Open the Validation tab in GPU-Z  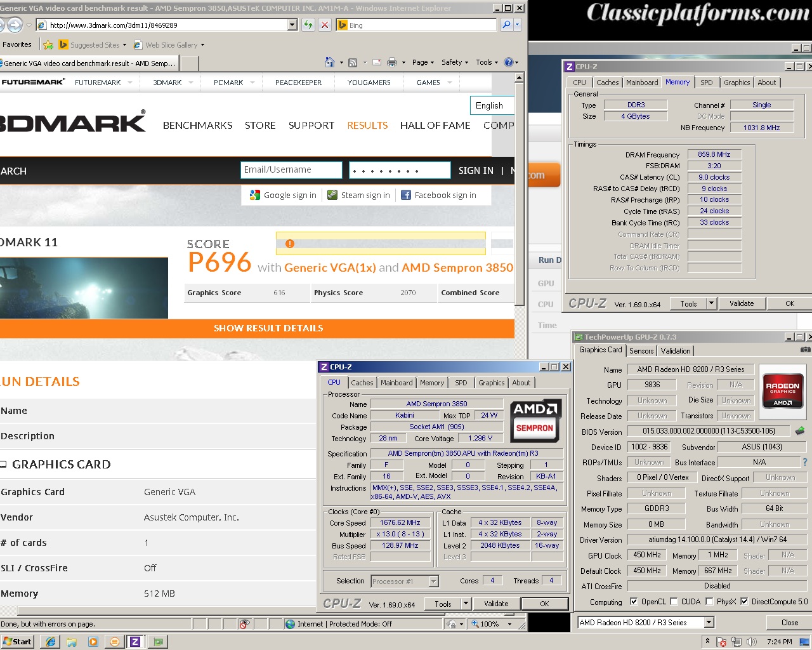pyautogui.click(x=676, y=351)
